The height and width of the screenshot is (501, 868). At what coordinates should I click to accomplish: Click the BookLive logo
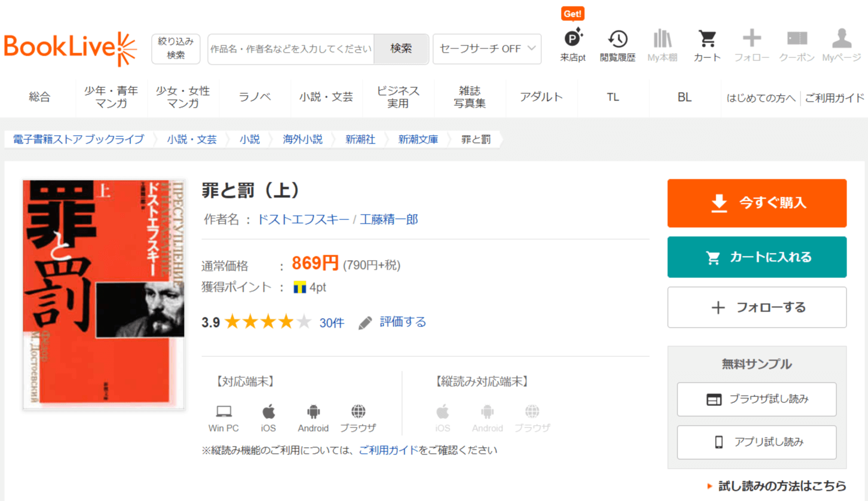[x=70, y=48]
